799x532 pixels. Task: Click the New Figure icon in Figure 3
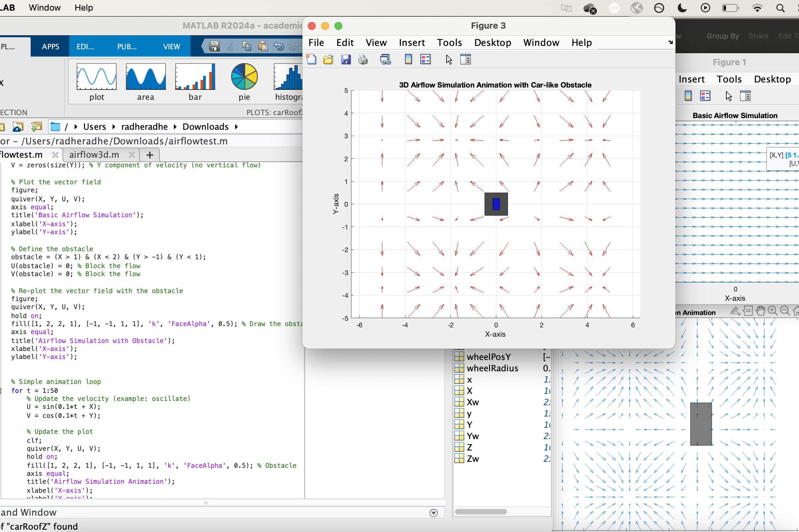311,60
